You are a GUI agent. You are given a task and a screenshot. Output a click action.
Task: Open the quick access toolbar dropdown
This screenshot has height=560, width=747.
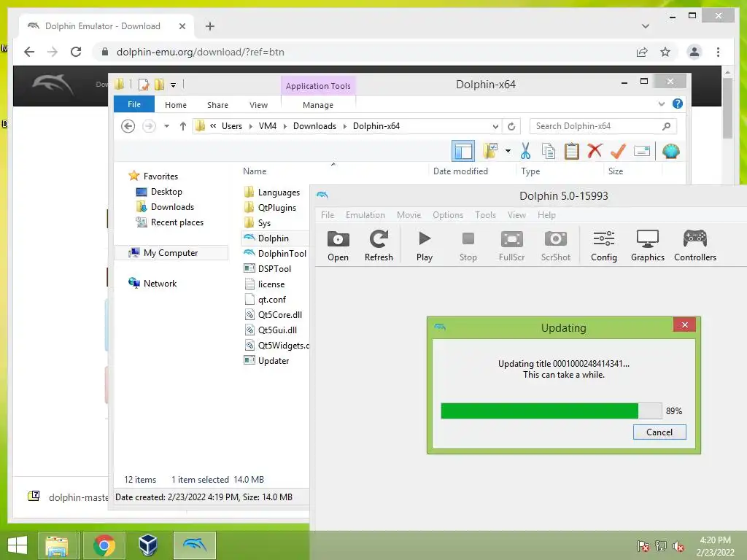pyautogui.click(x=174, y=85)
